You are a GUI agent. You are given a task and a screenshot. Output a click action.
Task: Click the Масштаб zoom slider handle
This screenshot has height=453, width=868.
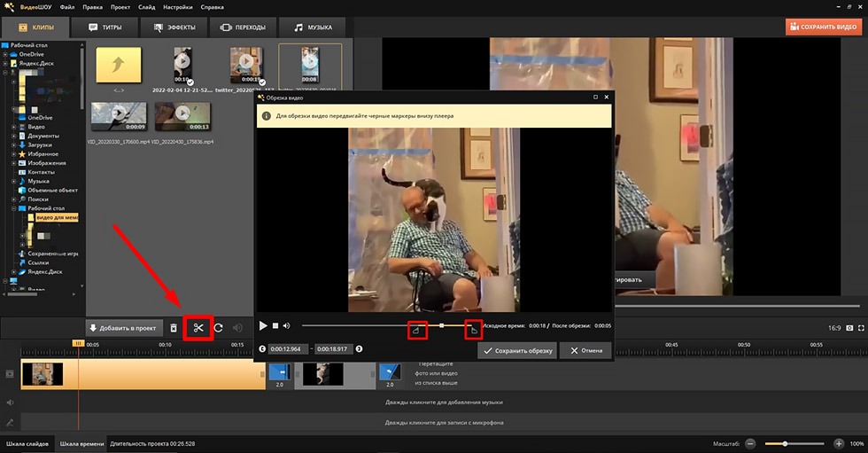(x=785, y=443)
